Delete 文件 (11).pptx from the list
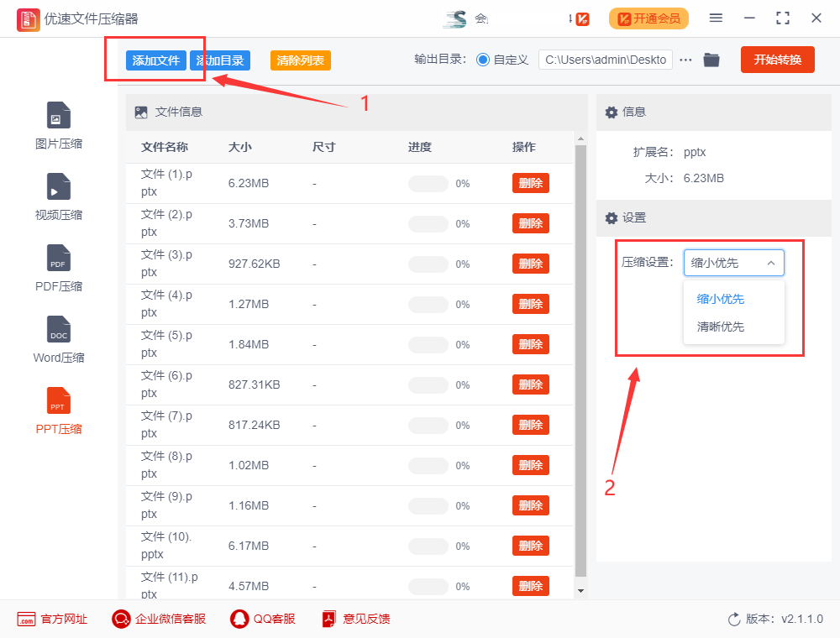 coord(530,586)
